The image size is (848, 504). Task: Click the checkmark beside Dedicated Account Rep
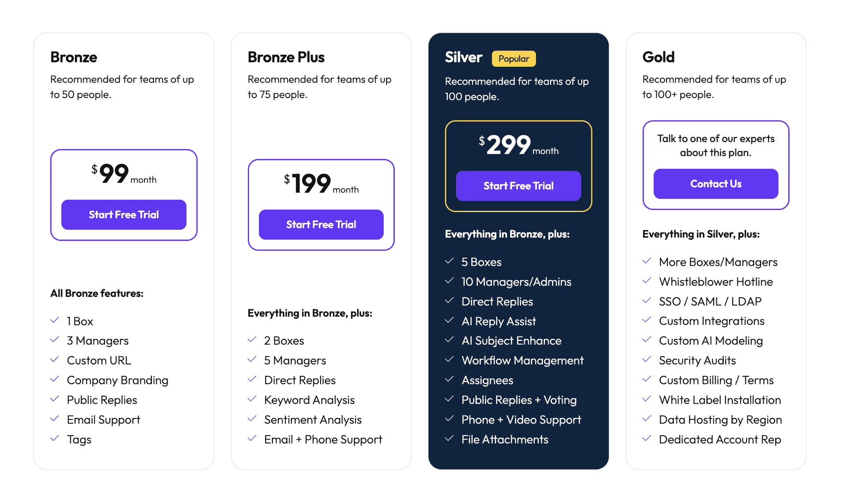pyautogui.click(x=647, y=439)
